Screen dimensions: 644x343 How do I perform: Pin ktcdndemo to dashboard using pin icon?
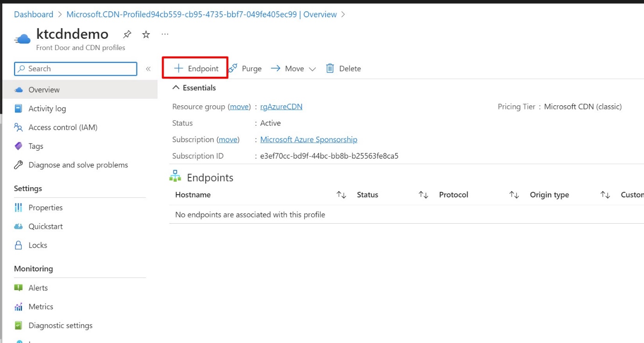tap(127, 35)
